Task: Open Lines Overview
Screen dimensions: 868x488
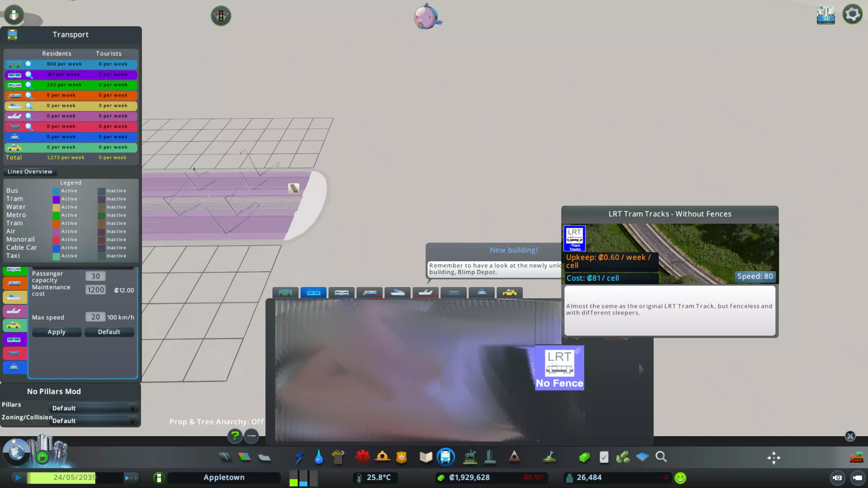Action: (30, 171)
